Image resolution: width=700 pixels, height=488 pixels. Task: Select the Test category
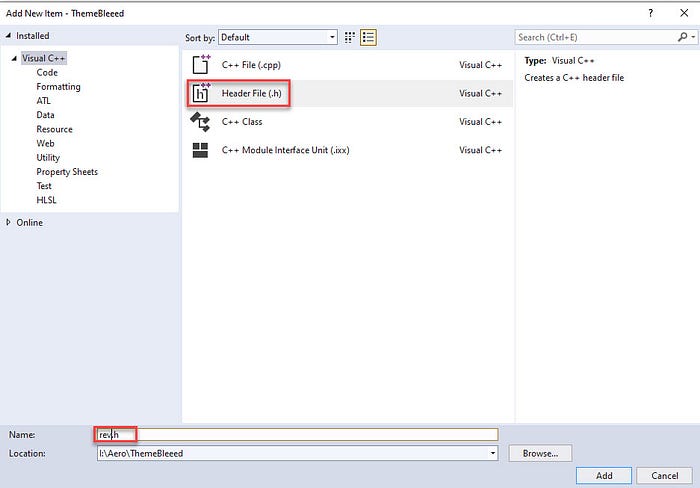[x=44, y=186]
